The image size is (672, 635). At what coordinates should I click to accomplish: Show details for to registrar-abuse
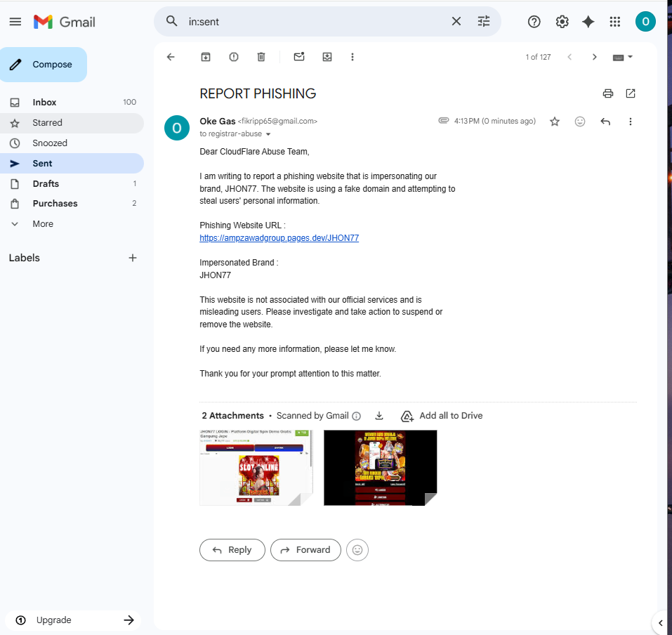(268, 134)
